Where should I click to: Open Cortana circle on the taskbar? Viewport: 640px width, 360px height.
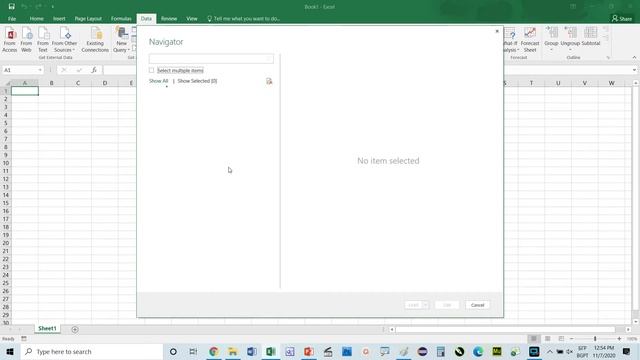(173, 351)
